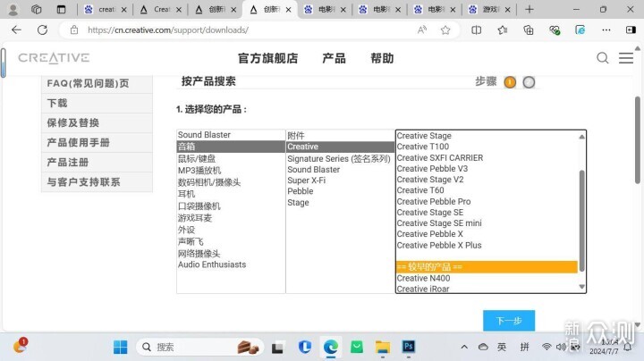Select 附件 in the series list
Screen dimensions: 644x361
point(340,136)
